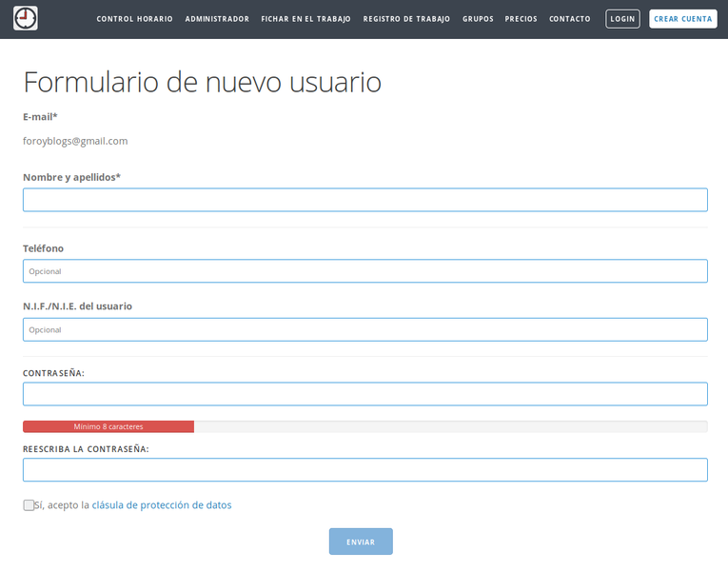Click the Formulario de nuevo usuario heading
The height and width of the screenshot is (571, 728).
click(202, 82)
